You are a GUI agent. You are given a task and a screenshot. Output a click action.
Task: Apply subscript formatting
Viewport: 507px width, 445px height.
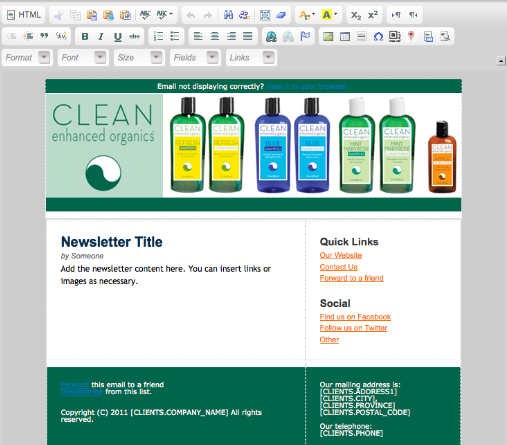point(356,15)
